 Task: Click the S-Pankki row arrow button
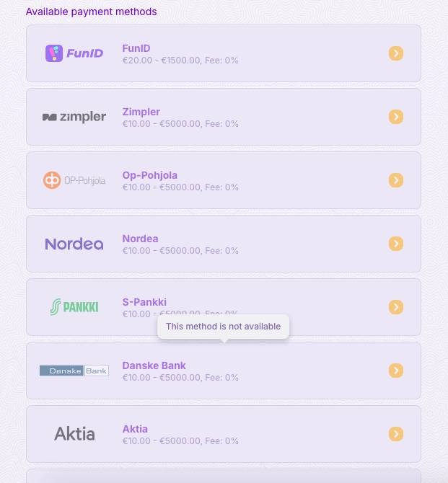click(x=395, y=307)
